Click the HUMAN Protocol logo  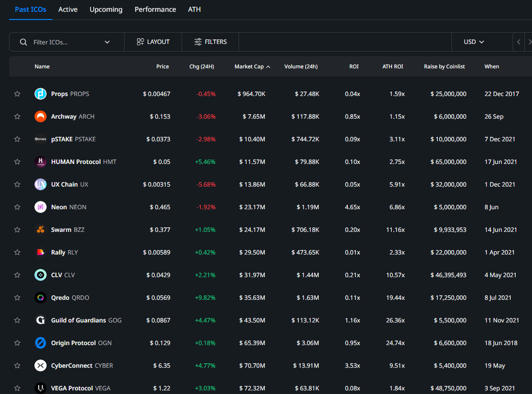[40, 162]
